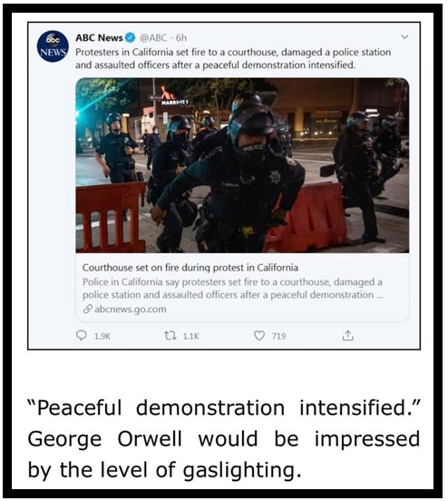Image resolution: width=448 pixels, height=501 pixels.
Task: Like the tweet with heart icon
Action: click(259, 336)
